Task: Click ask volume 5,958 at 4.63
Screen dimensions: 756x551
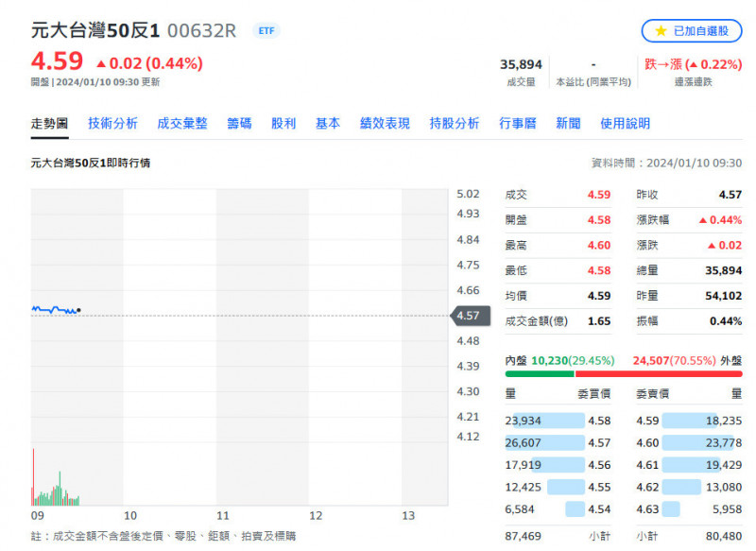Action: [727, 509]
